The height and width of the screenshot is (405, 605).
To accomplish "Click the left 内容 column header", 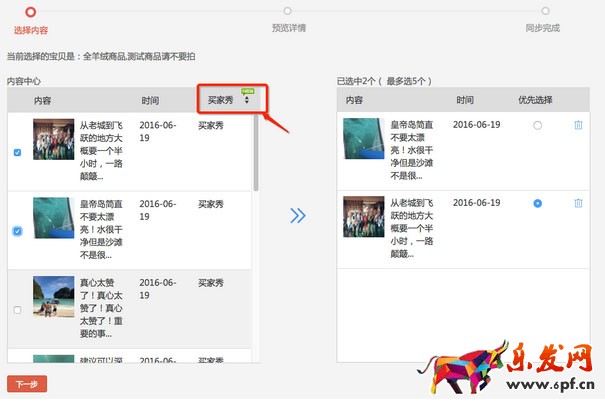I will (42, 101).
